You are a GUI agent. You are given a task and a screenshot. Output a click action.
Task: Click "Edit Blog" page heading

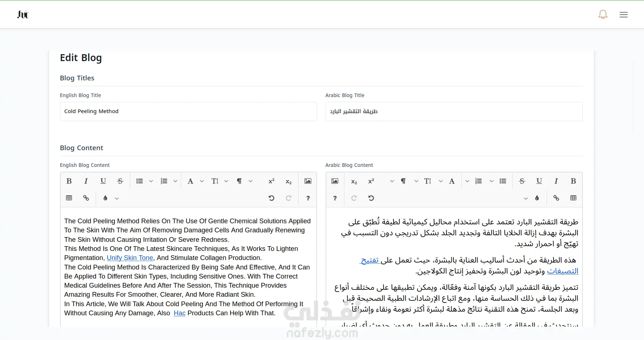click(x=81, y=58)
